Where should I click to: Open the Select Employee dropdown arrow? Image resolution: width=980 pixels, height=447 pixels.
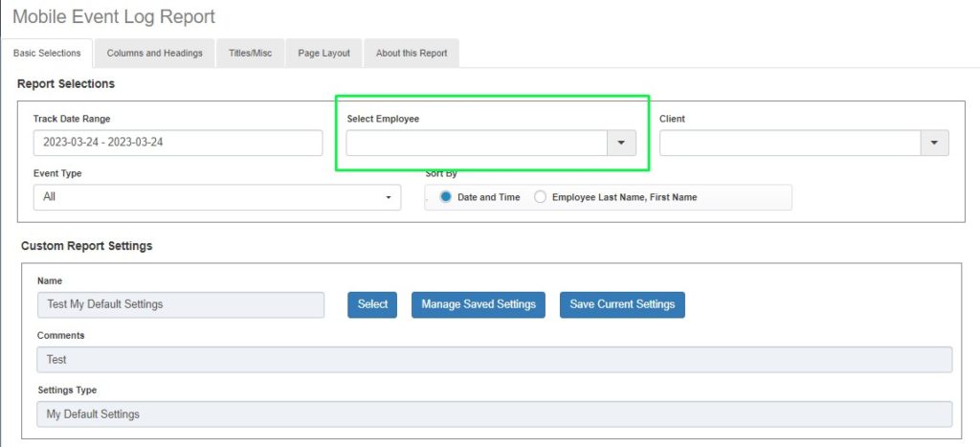point(620,143)
